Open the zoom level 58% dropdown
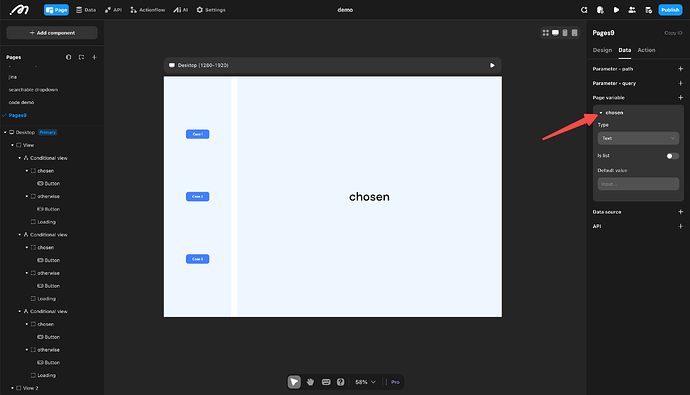Viewport: 690px width, 395px height. [x=365, y=382]
